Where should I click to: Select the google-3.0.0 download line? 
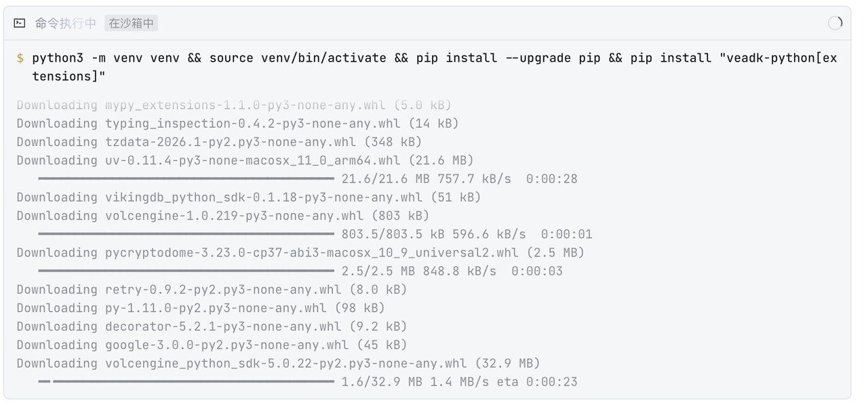click(212, 345)
